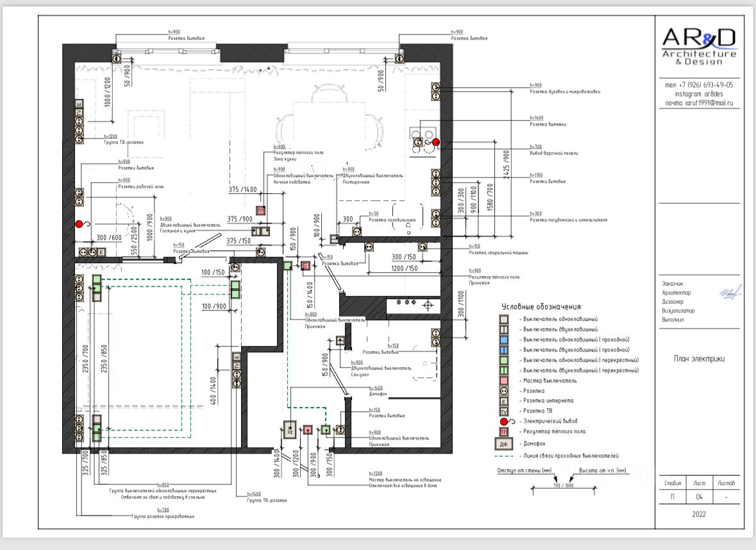Click 'Группа выключателей одноклавишных перекрёстных' annotation

coord(163,491)
